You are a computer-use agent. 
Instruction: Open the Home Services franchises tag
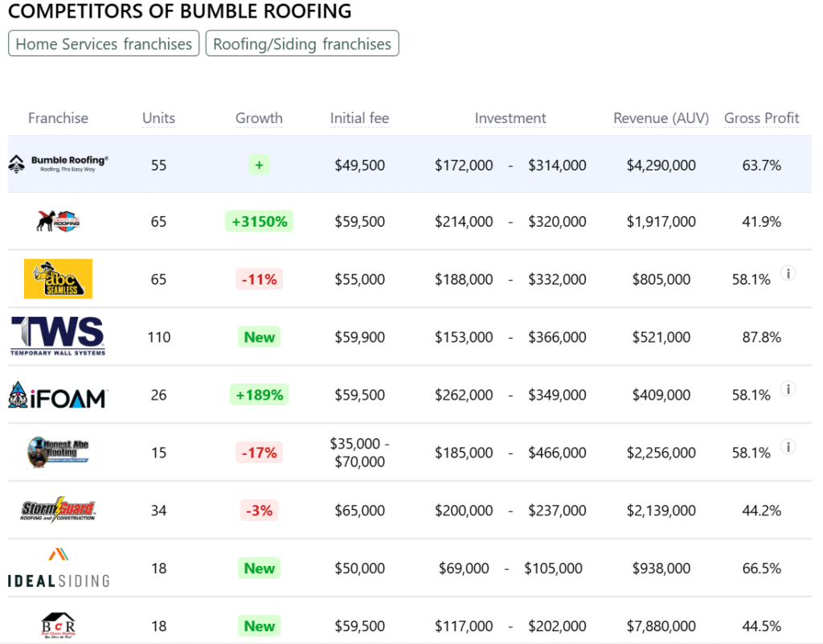pyautogui.click(x=104, y=43)
